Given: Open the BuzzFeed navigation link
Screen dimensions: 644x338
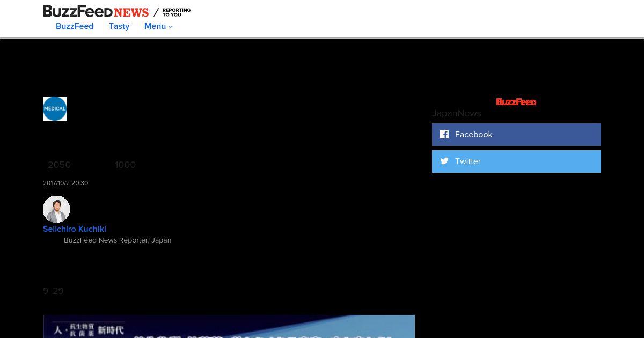Looking at the screenshot, I should click(x=75, y=26).
